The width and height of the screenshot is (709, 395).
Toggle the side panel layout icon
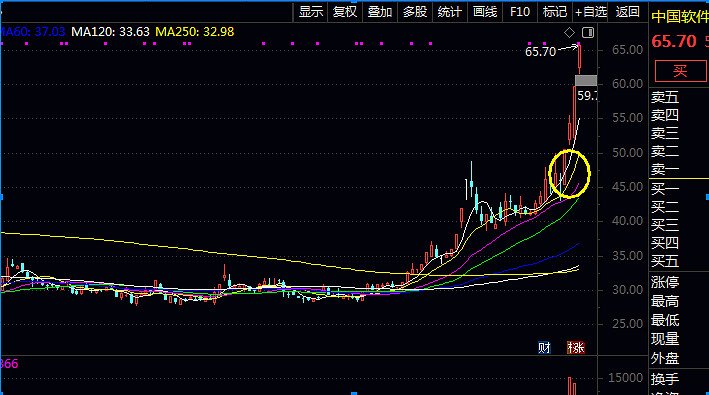tap(588, 33)
